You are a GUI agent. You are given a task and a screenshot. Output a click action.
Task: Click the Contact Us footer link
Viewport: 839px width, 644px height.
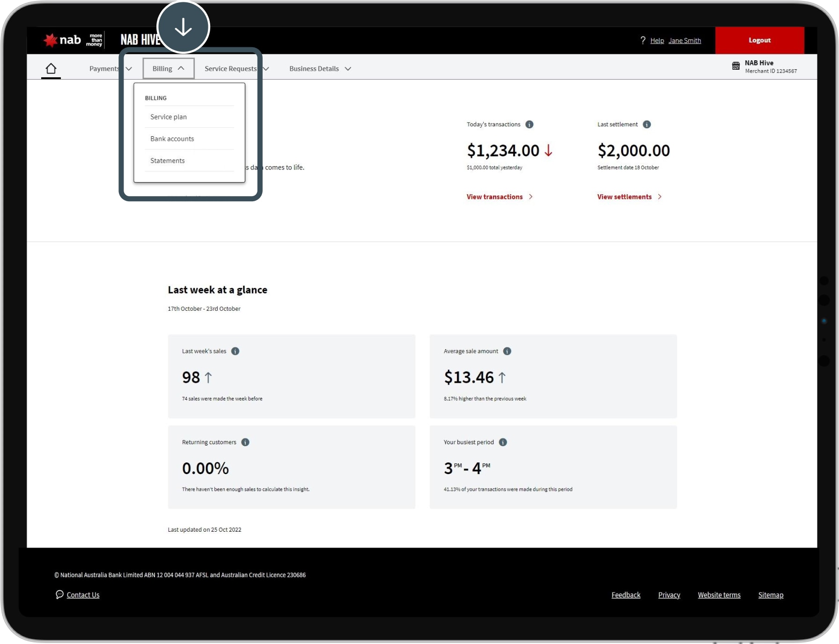(x=83, y=595)
